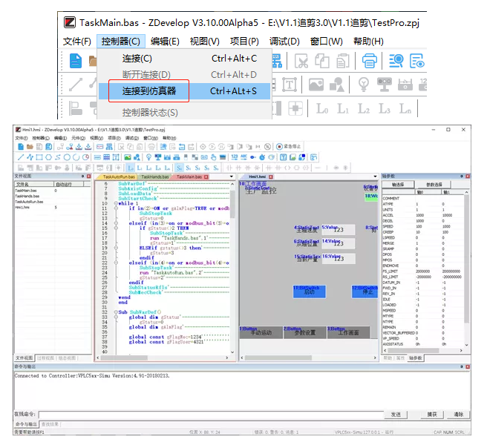The height and width of the screenshot is (448, 487).
Task: Toggle layer L2 in Hmi1.hmi window toolbar
Action: coord(148,168)
